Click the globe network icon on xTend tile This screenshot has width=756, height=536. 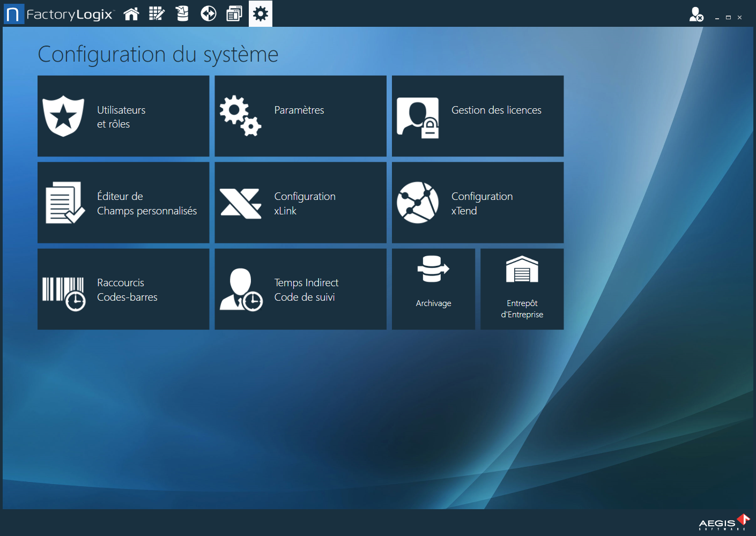(418, 203)
